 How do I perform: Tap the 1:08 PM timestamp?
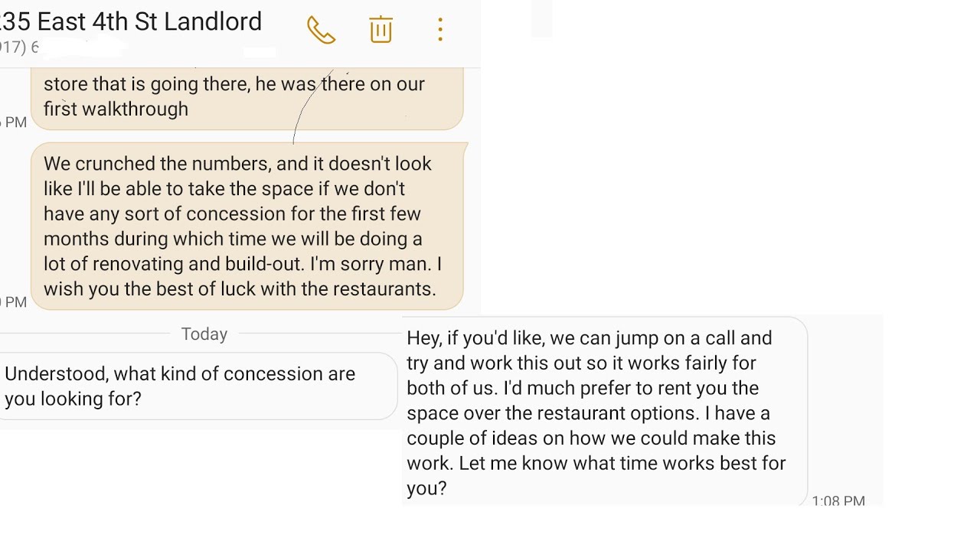pyautogui.click(x=838, y=501)
